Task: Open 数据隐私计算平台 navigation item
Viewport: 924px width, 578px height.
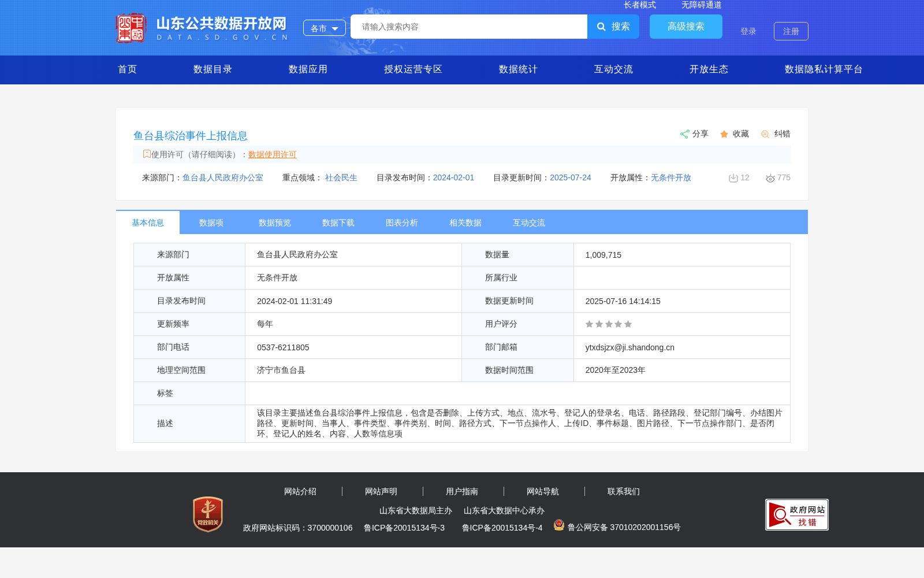Action: pos(824,69)
